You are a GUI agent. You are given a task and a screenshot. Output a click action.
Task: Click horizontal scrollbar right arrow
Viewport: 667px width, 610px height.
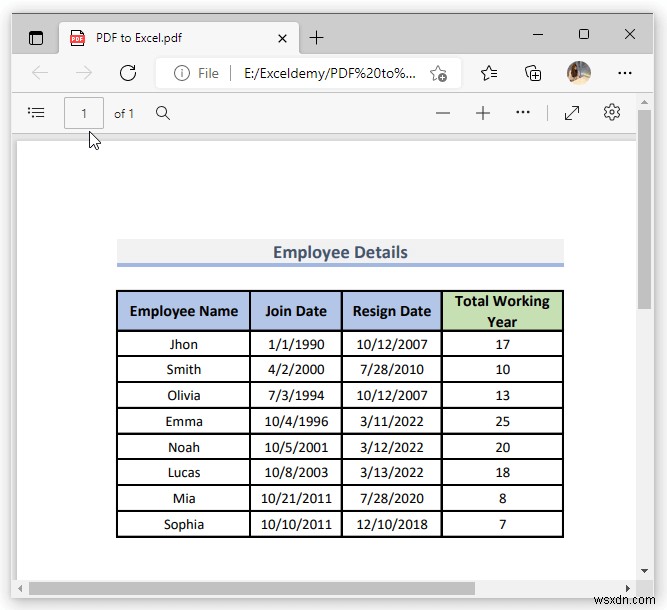(x=628, y=589)
